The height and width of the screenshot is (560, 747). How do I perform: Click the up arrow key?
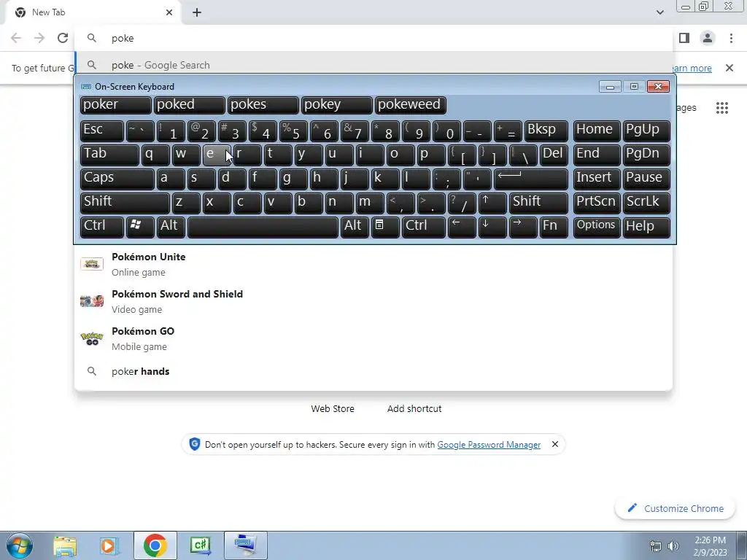[x=492, y=203]
